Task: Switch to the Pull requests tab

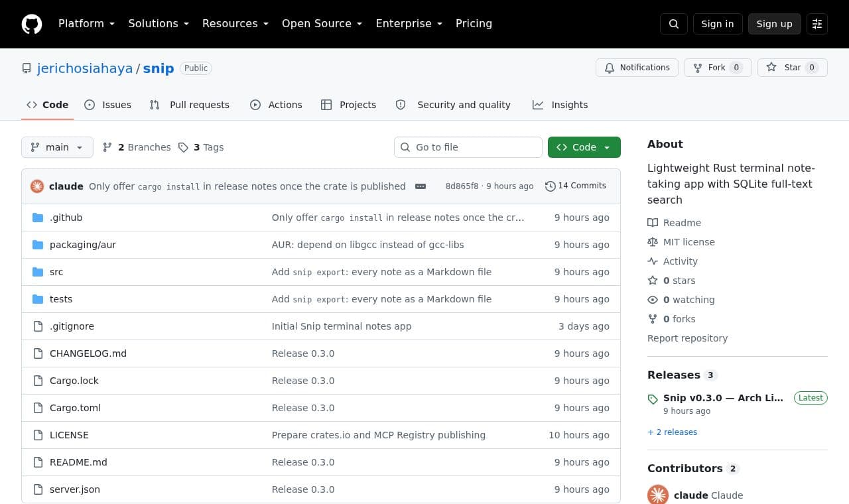Action: click(190, 105)
